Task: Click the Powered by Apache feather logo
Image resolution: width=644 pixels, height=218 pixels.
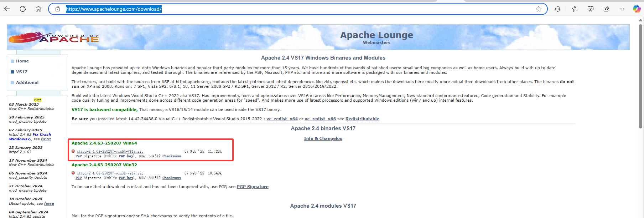Action: pos(53,37)
